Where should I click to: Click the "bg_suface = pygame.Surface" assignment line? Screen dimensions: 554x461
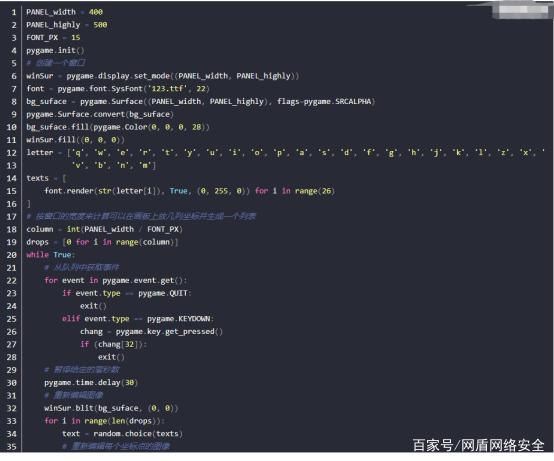click(201, 101)
